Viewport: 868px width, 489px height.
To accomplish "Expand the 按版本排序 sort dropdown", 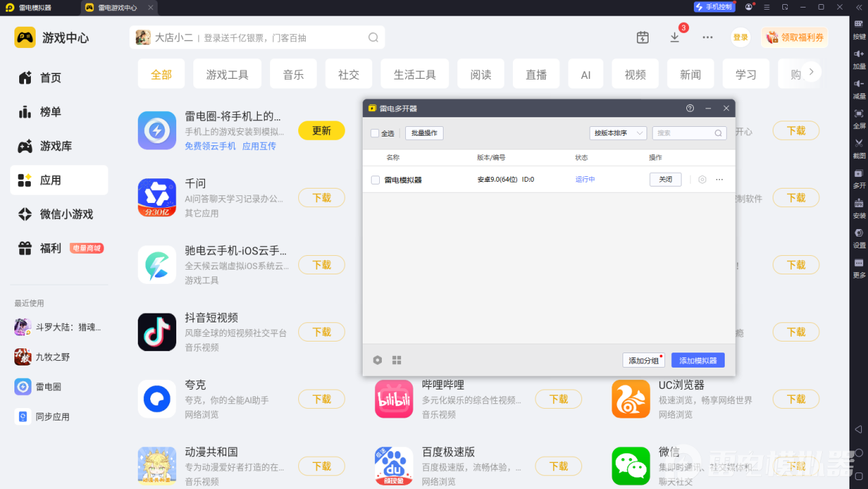I will click(x=618, y=133).
